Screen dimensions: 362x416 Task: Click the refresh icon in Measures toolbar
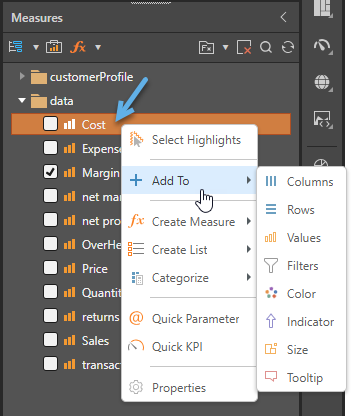(288, 47)
